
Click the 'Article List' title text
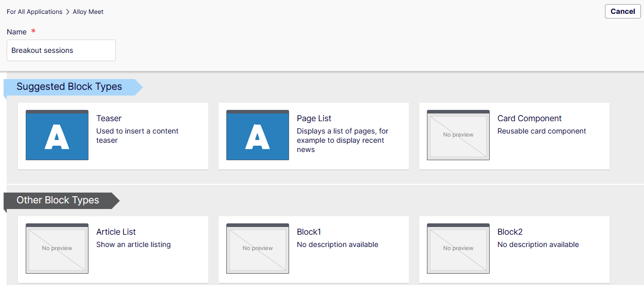coord(116,232)
